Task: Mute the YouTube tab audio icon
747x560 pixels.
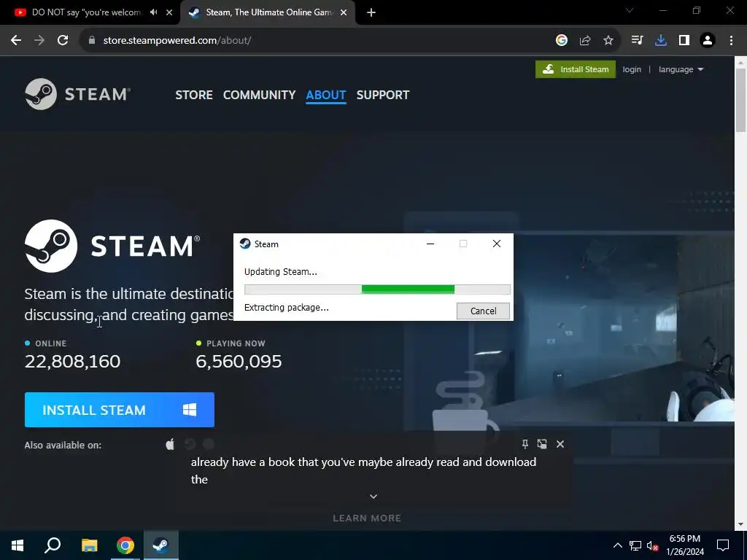Action: [x=153, y=12]
